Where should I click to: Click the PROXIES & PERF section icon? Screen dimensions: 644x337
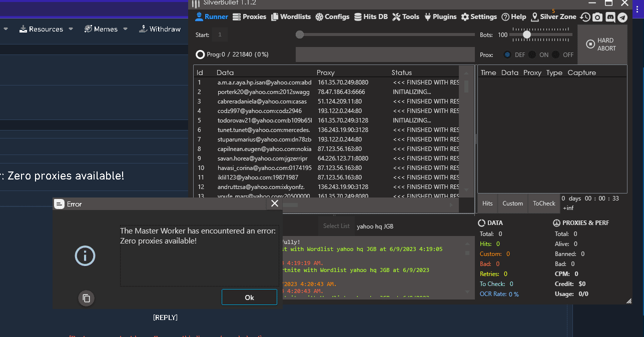click(x=556, y=223)
